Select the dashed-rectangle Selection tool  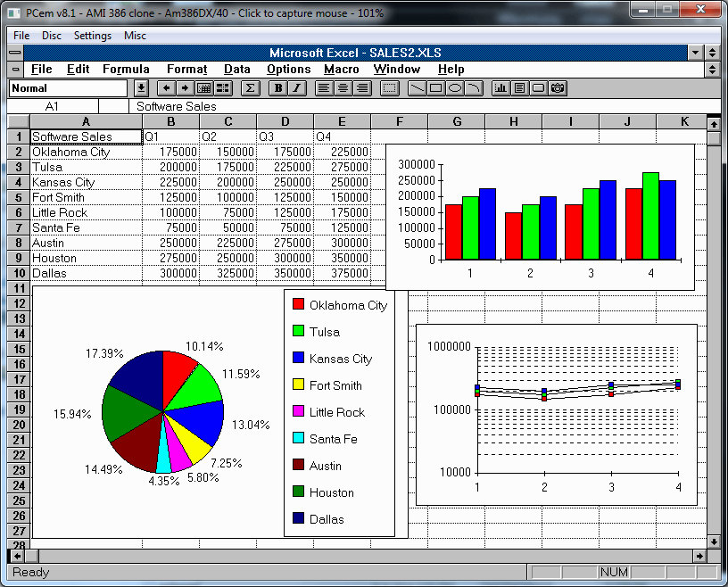click(390, 88)
